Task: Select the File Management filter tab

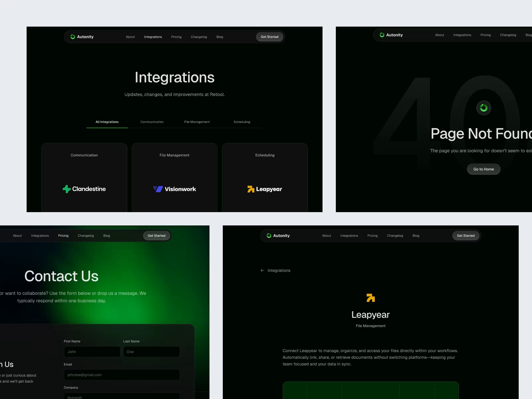Action: [197, 122]
